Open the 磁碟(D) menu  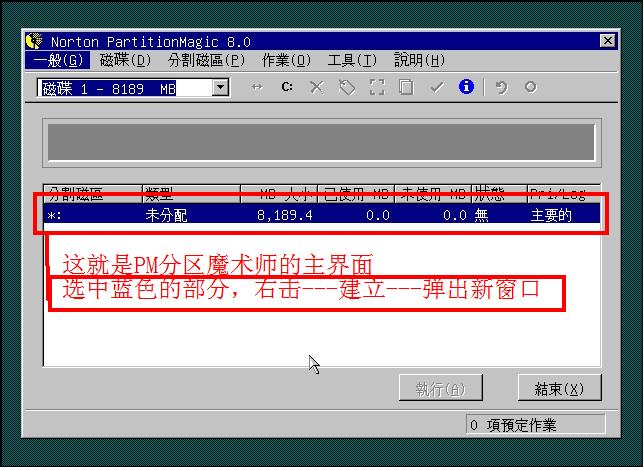125,60
